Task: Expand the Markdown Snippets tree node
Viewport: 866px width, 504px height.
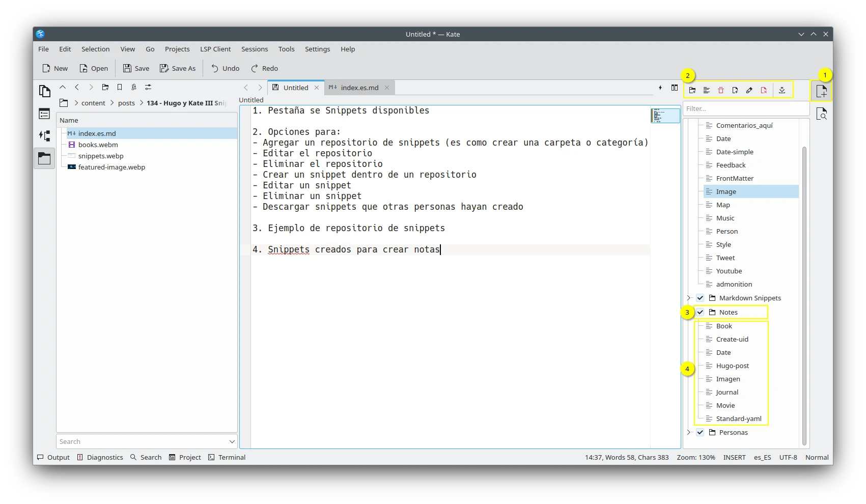Action: [689, 298]
